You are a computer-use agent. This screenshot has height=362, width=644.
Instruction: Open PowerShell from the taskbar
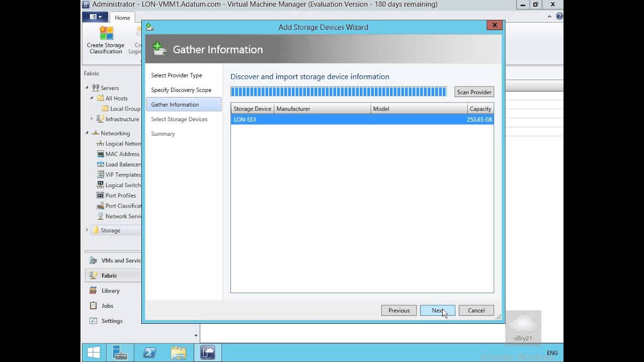coord(149,352)
